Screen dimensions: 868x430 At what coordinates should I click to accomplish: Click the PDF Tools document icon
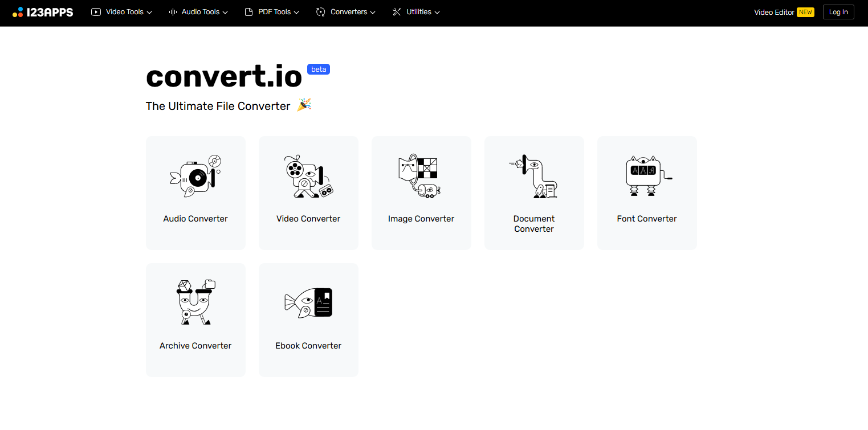[x=248, y=12]
